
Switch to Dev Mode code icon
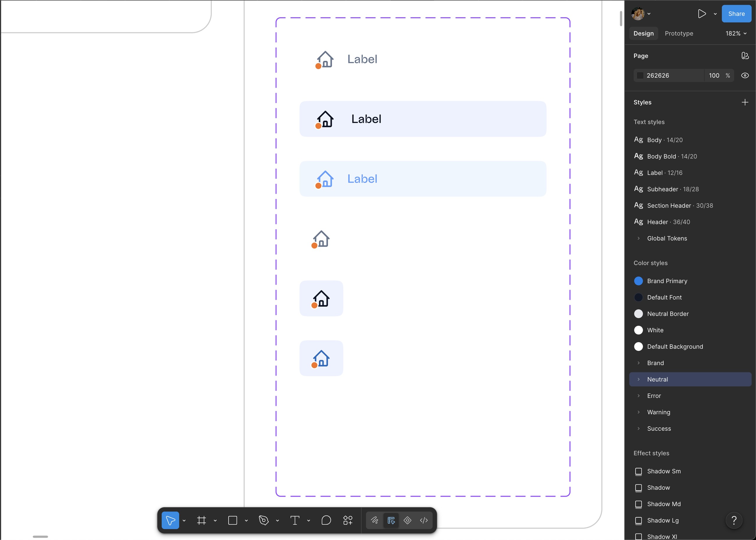point(424,521)
